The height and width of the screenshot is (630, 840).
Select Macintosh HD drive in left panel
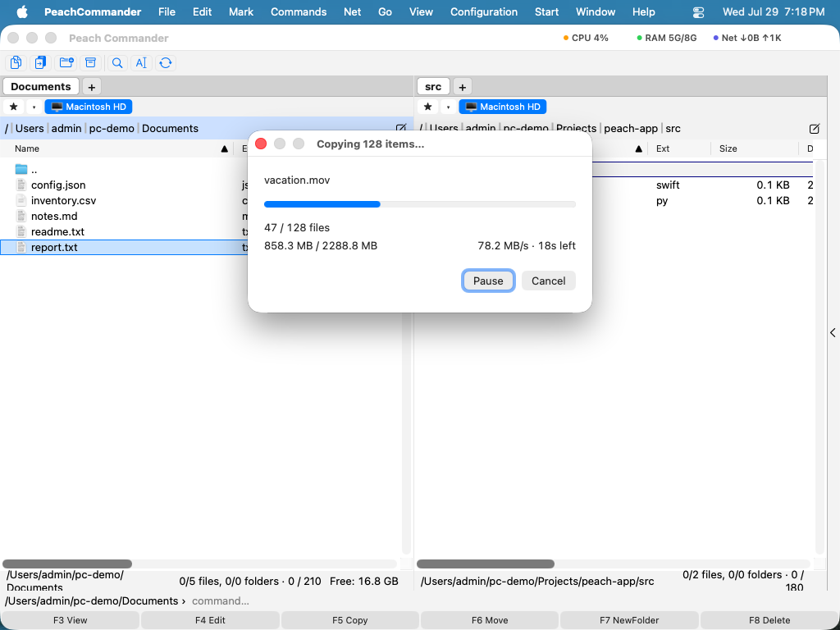click(89, 107)
